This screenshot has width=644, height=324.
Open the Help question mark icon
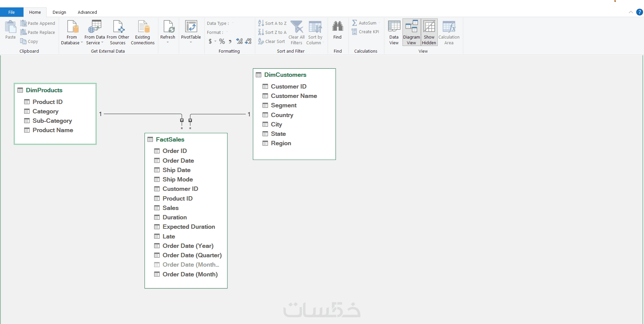click(x=640, y=12)
